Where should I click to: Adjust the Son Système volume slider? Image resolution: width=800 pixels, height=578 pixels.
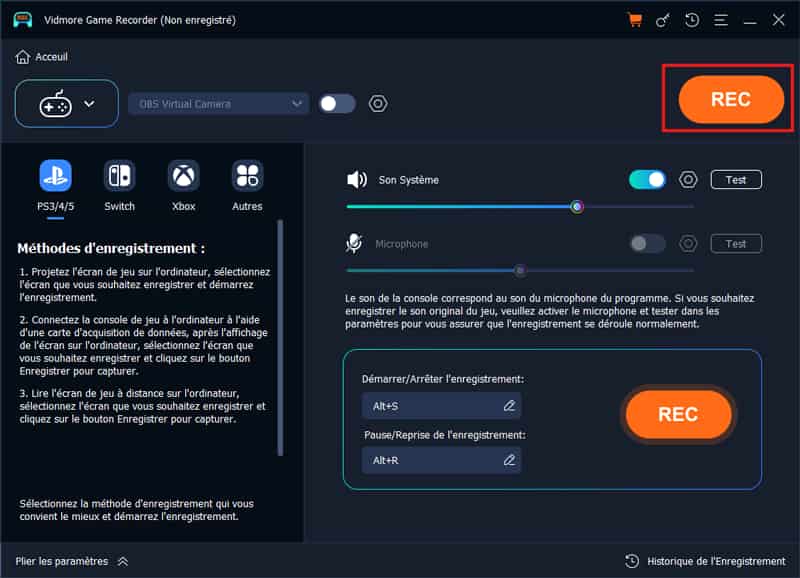(577, 207)
